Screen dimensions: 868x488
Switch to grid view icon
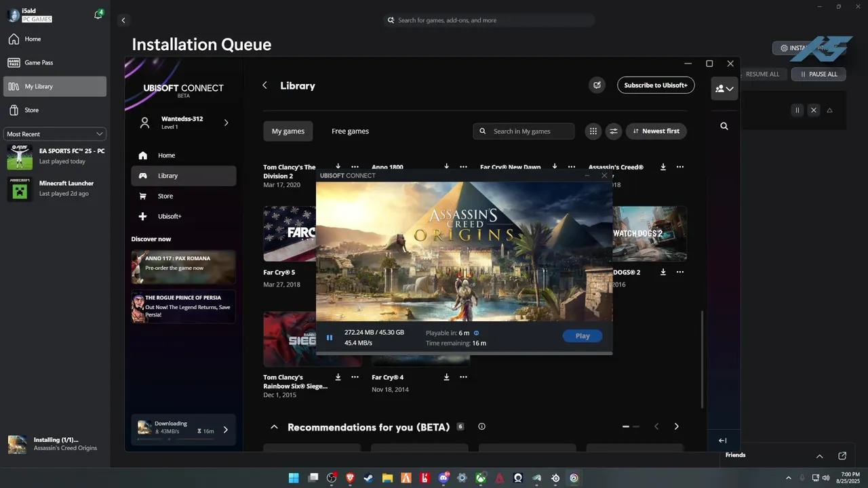click(x=593, y=131)
